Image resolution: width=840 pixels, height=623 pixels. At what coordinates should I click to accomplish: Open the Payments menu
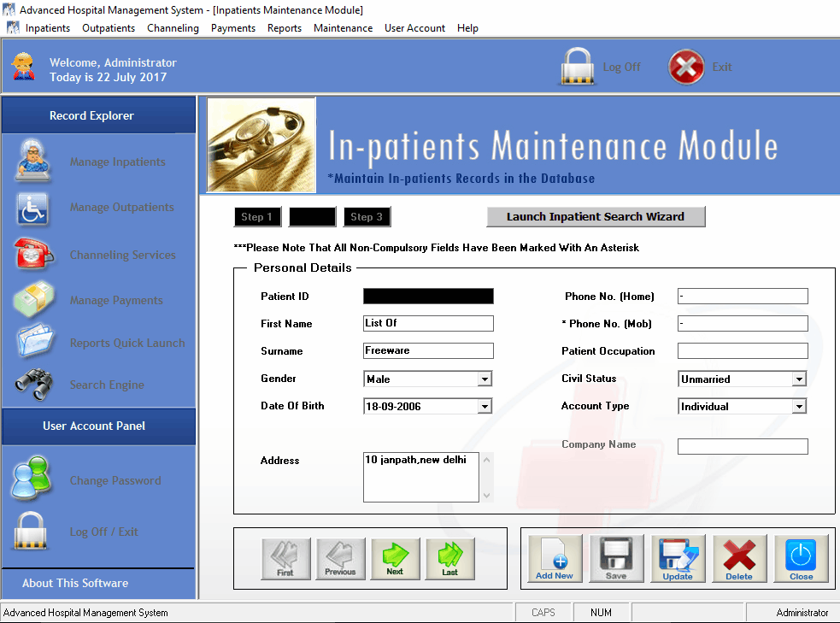tap(233, 28)
